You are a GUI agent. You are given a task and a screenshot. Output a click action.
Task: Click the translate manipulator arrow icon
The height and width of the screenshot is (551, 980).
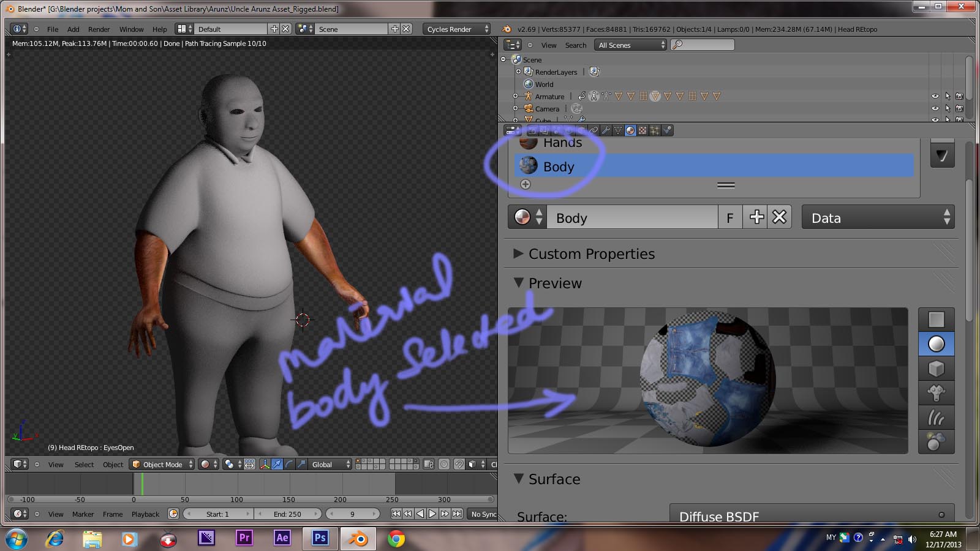[x=277, y=464]
